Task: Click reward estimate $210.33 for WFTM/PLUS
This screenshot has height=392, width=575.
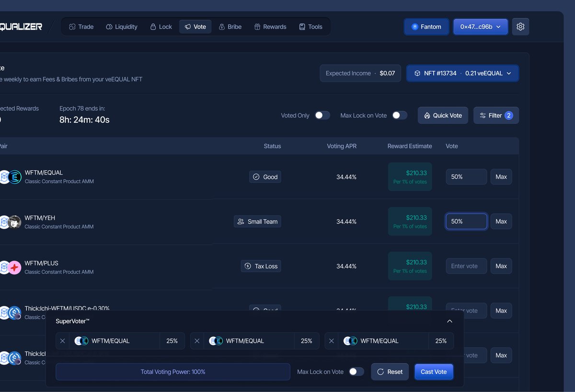Action: click(x=410, y=266)
